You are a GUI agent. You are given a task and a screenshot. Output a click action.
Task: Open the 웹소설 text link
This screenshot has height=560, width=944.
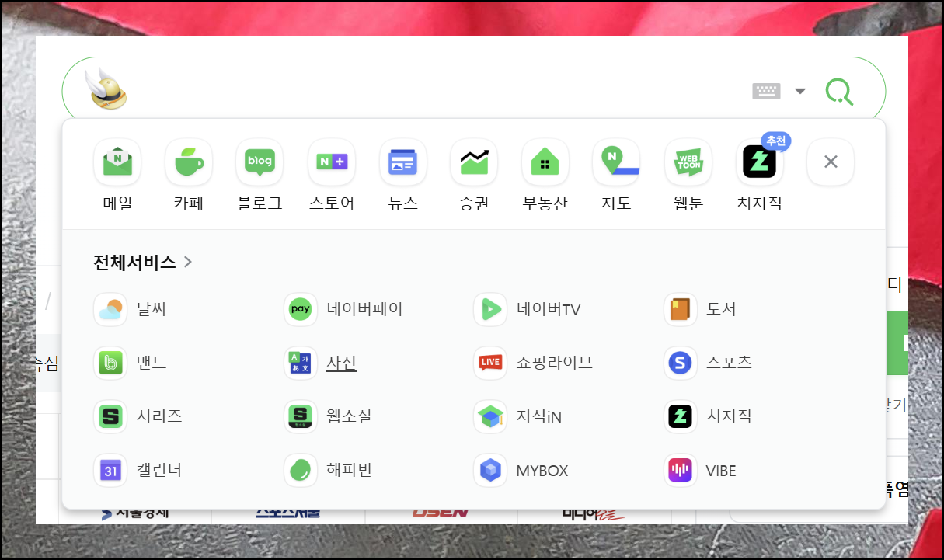(350, 416)
